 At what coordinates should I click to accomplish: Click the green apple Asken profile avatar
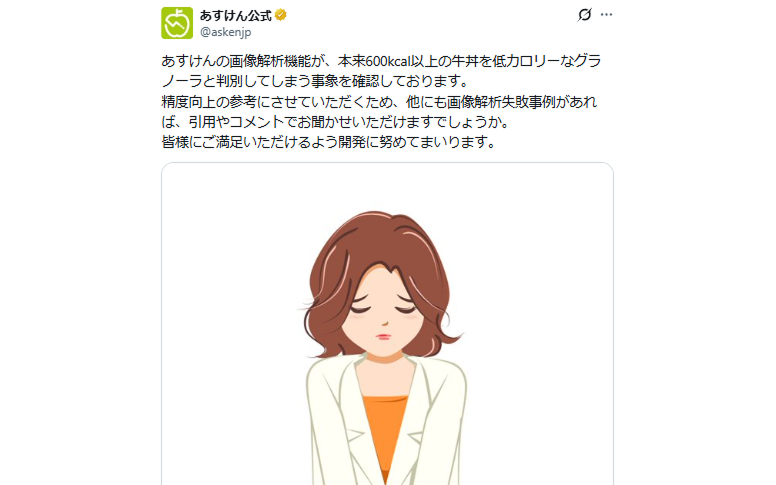pyautogui.click(x=177, y=23)
